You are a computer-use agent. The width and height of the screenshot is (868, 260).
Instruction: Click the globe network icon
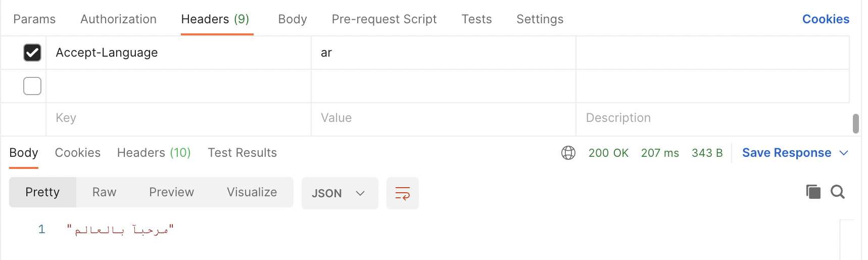tap(568, 153)
